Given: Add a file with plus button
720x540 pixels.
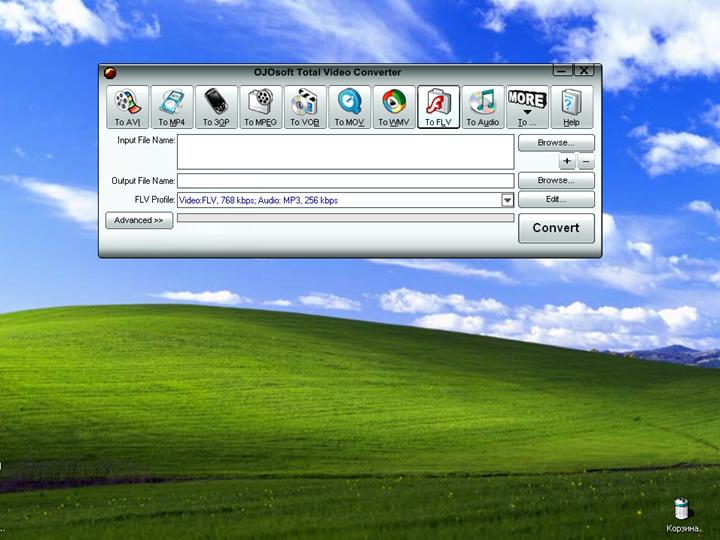Looking at the screenshot, I should click(x=567, y=161).
